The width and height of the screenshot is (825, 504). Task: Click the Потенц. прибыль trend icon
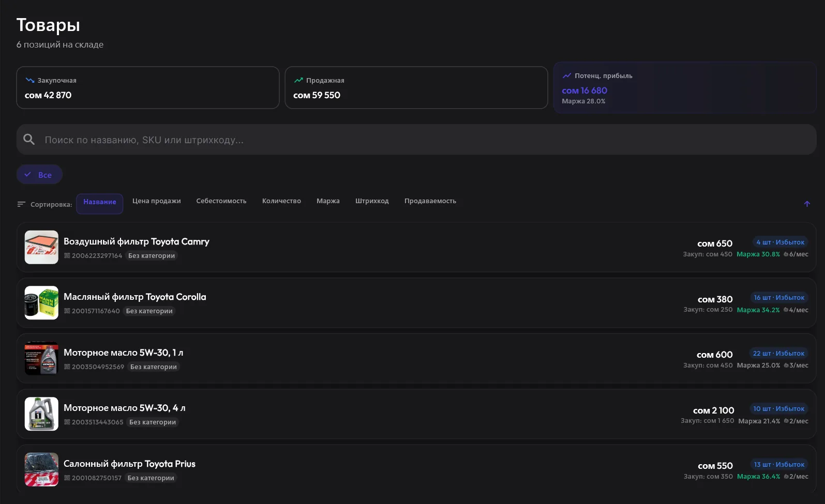point(567,75)
